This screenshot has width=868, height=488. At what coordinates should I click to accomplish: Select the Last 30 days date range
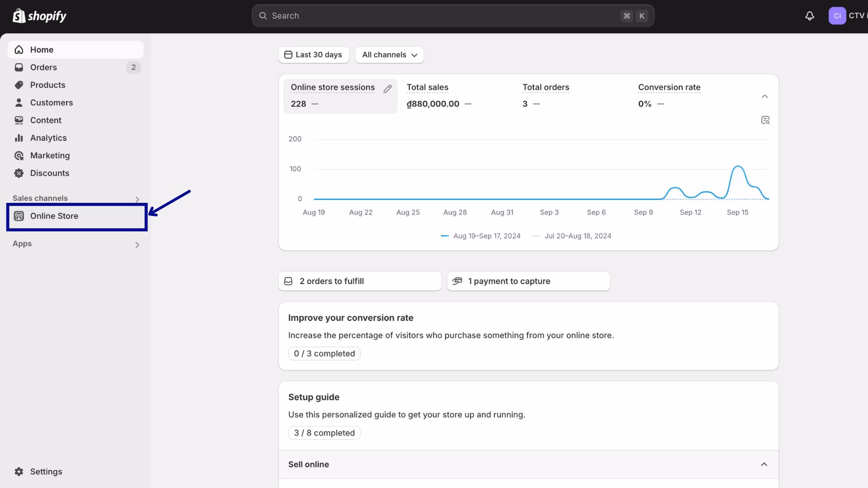pyautogui.click(x=314, y=55)
